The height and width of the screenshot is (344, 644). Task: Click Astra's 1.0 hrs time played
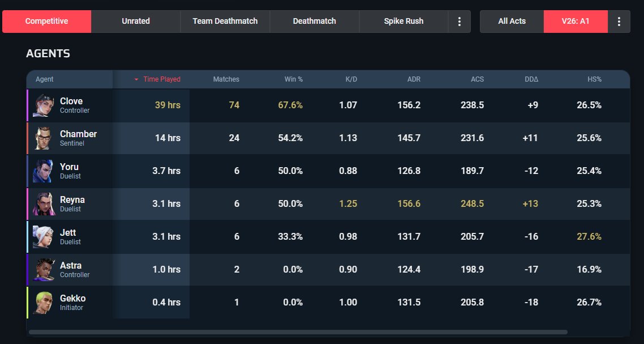tap(166, 270)
